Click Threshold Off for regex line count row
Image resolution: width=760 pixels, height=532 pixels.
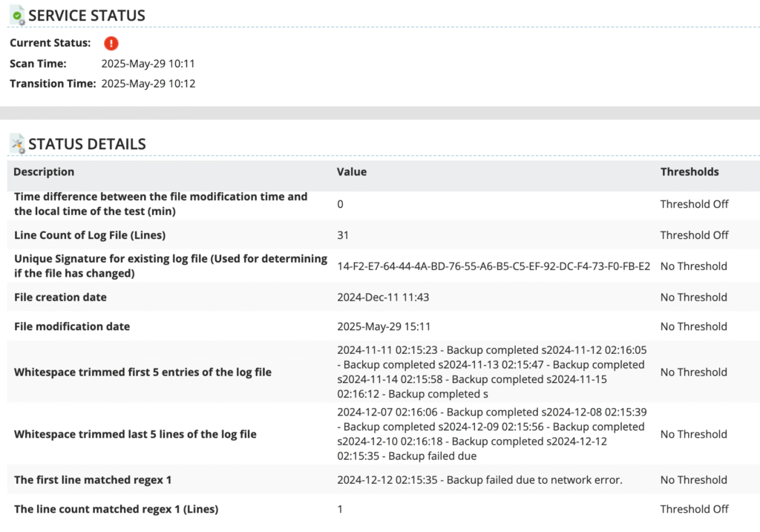click(694, 509)
